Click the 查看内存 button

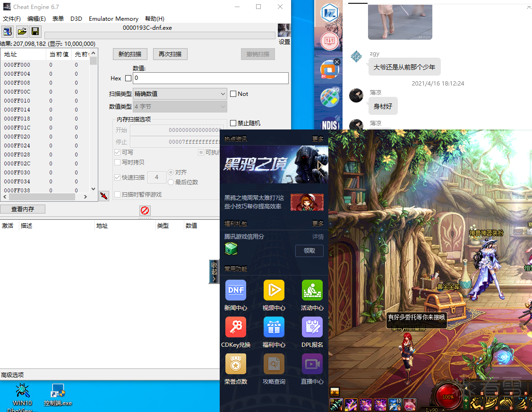23,209
